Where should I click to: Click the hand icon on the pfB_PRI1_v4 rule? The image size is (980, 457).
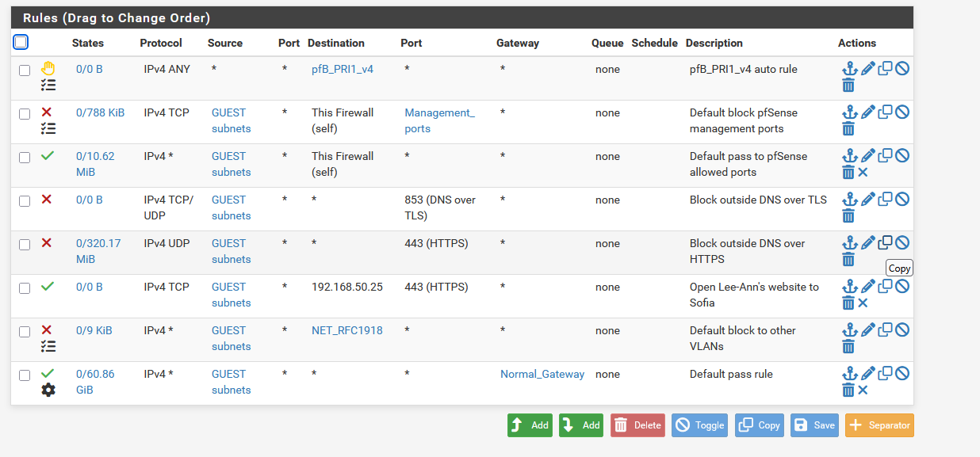point(48,69)
